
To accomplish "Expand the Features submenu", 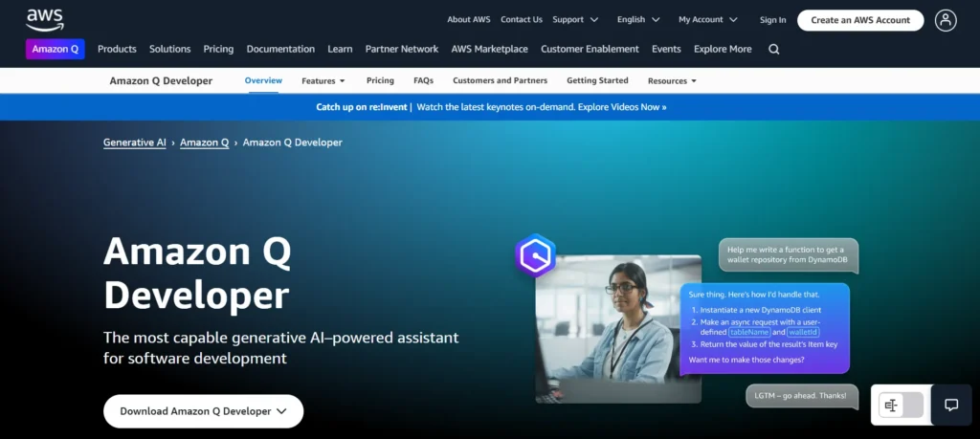I will coord(323,81).
